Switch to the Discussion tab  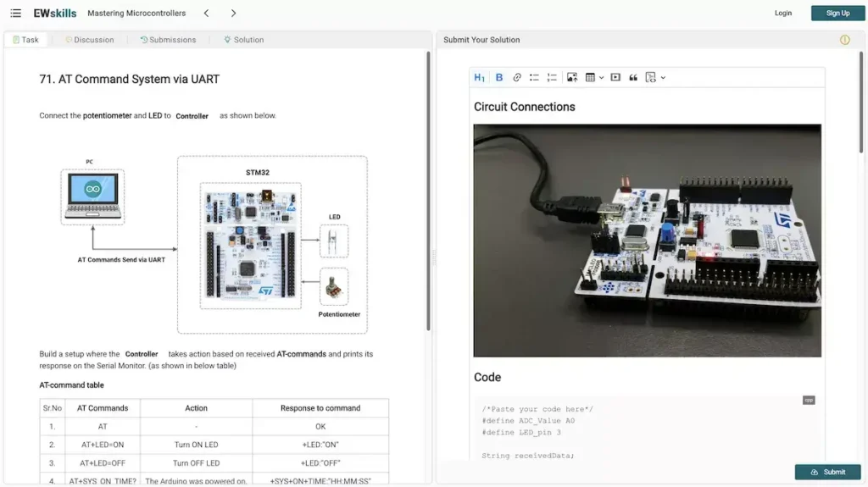tap(90, 40)
